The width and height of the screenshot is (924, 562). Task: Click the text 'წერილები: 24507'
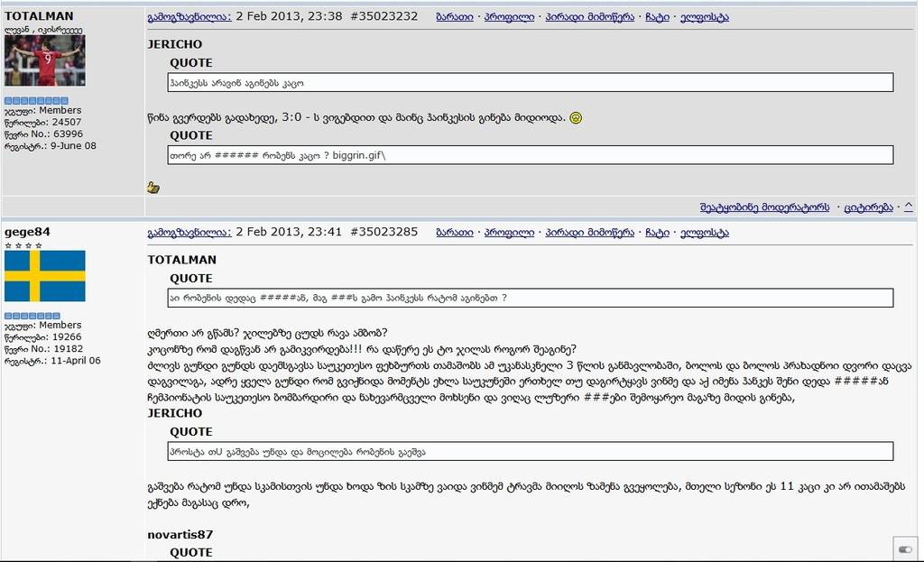pyautogui.click(x=42, y=122)
